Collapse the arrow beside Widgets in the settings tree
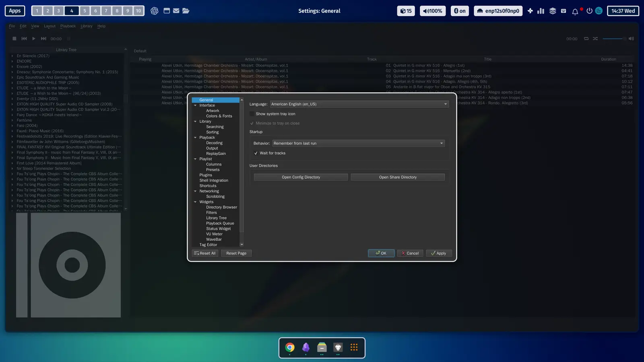This screenshot has height=362, width=644. point(195,202)
